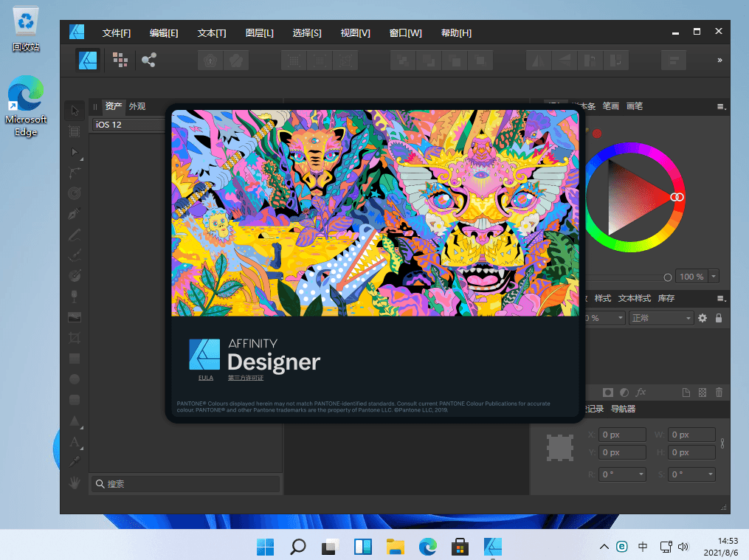749x560 pixels.
Task: Click the transform anchor point selector
Action: click(x=560, y=448)
